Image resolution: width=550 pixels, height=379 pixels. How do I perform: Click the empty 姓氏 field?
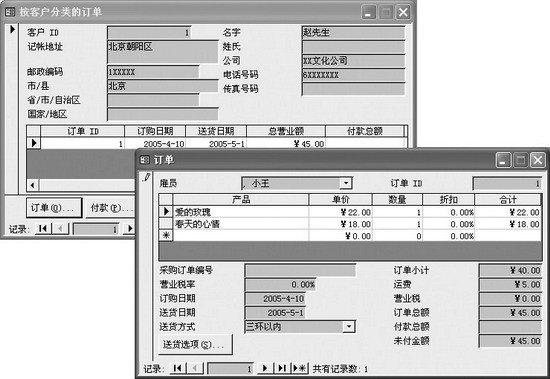click(x=353, y=47)
